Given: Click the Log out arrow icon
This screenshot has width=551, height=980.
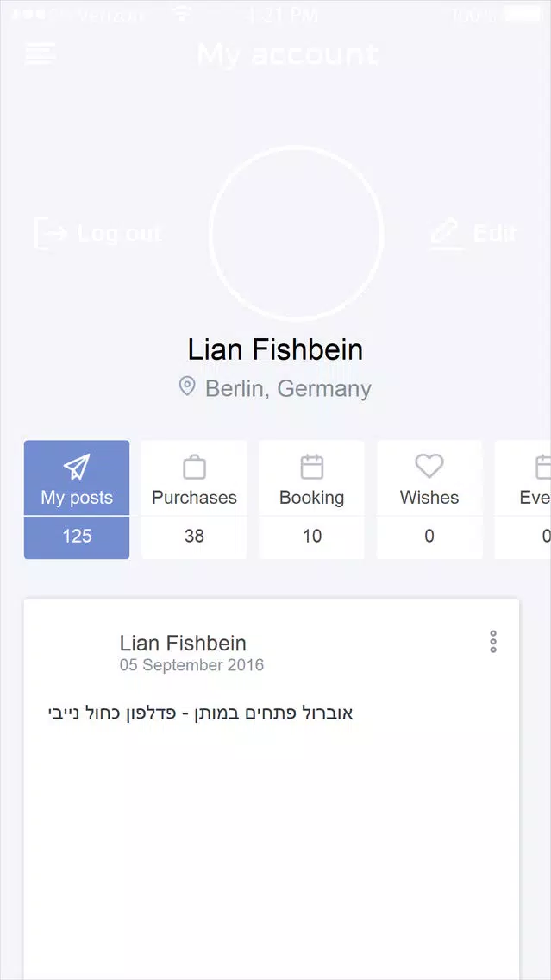Looking at the screenshot, I should (x=51, y=234).
